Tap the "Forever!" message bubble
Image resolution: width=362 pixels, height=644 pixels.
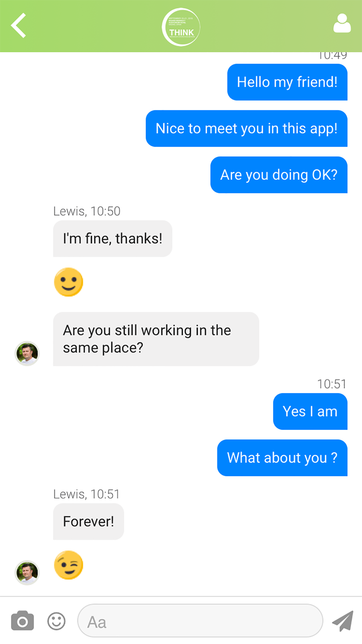88,522
